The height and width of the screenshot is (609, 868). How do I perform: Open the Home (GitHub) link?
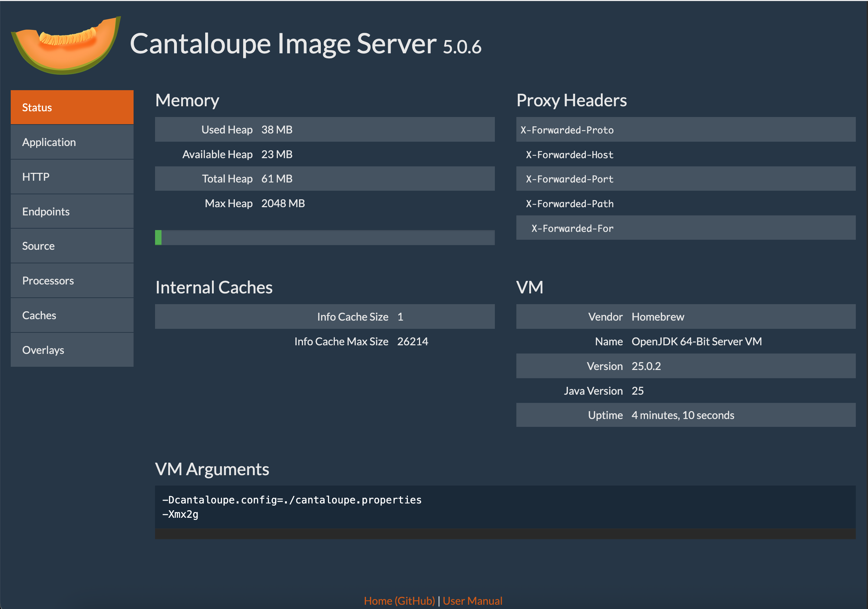399,600
